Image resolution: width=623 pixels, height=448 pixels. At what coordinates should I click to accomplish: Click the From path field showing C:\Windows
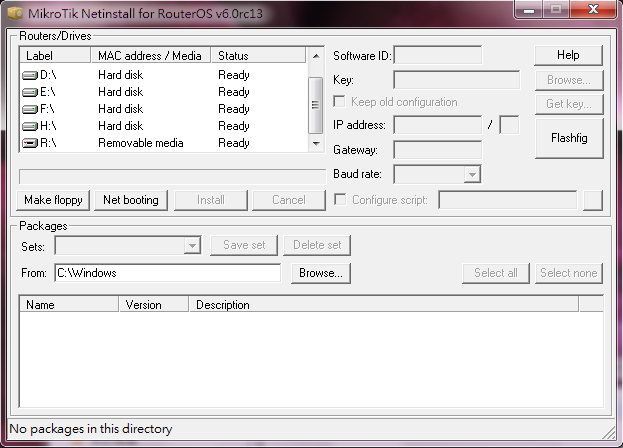(167, 273)
